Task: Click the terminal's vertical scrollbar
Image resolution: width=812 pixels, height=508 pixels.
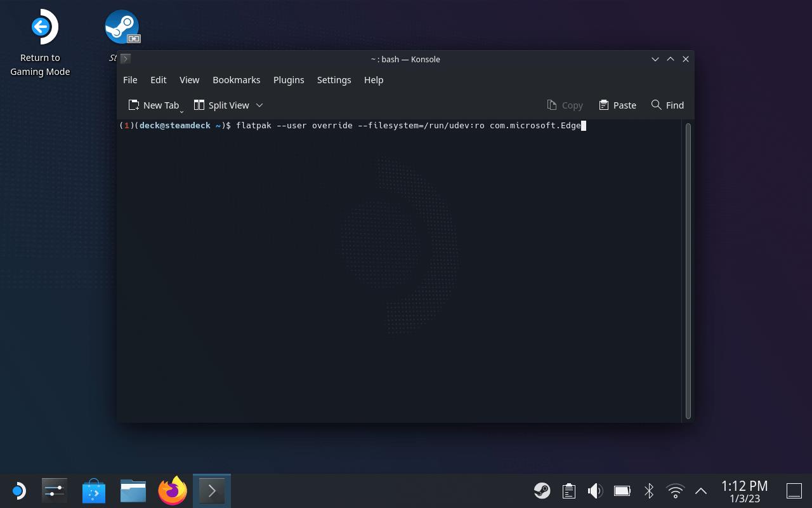Action: (x=688, y=271)
